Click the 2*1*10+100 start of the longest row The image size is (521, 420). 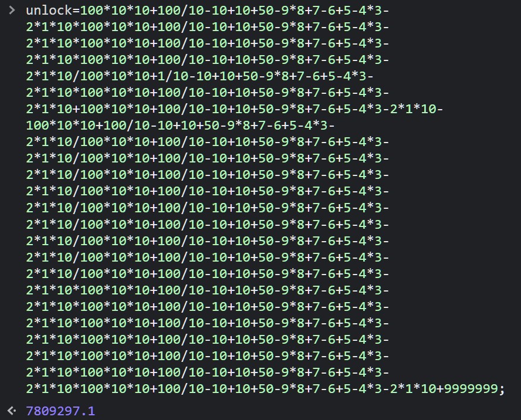(x=65, y=109)
